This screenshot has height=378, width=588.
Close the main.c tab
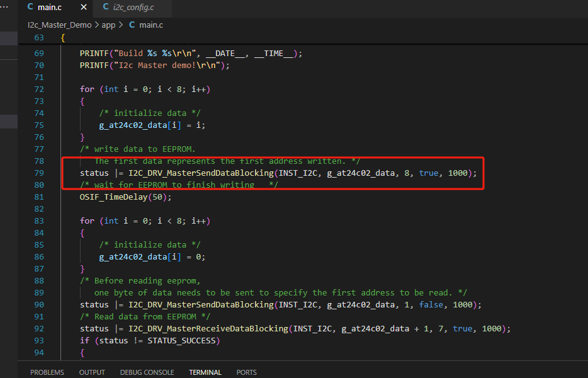(x=84, y=7)
